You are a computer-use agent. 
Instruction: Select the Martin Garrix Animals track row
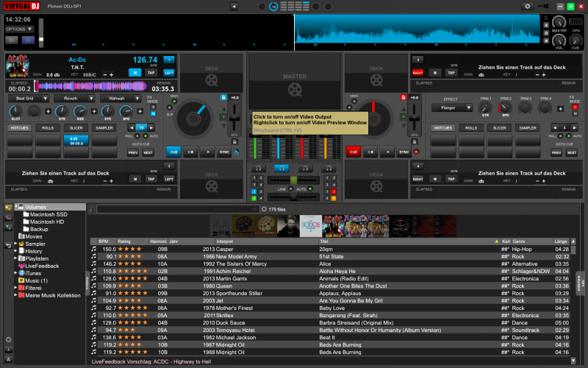click(331, 278)
